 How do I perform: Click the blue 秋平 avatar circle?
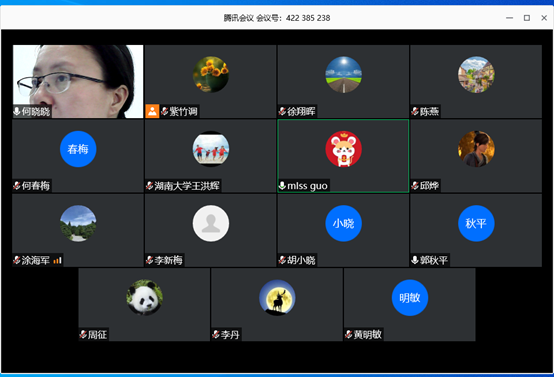[476, 223]
